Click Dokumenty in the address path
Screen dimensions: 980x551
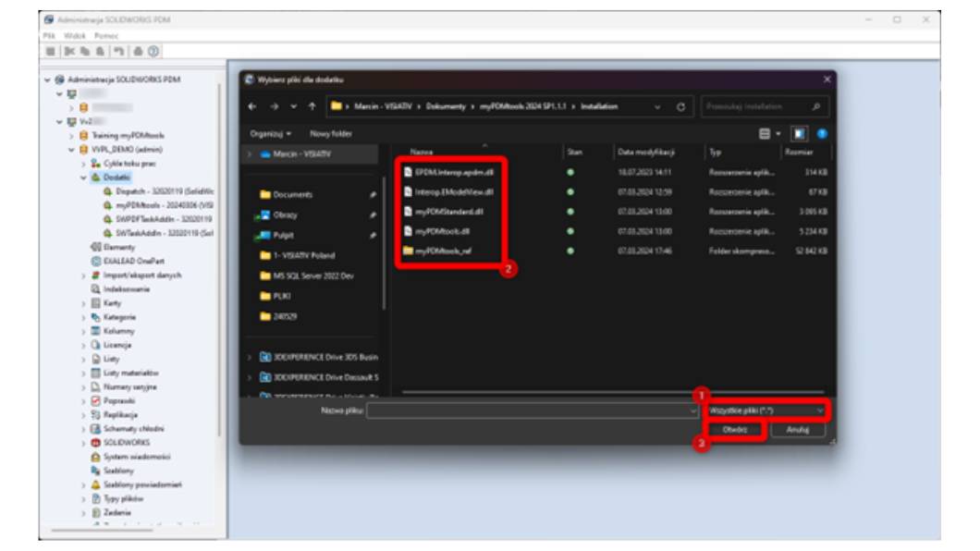click(x=446, y=107)
